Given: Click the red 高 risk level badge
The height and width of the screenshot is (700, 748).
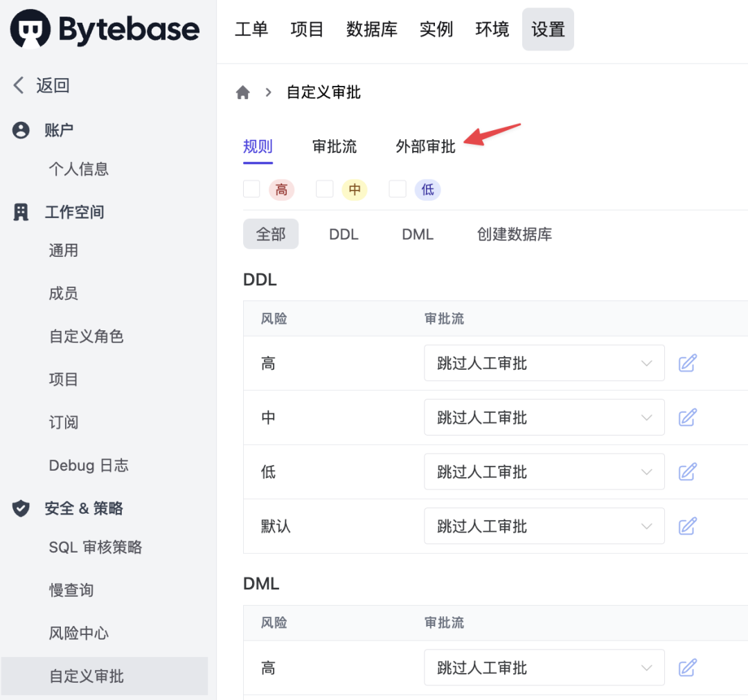Looking at the screenshot, I should click(x=281, y=189).
